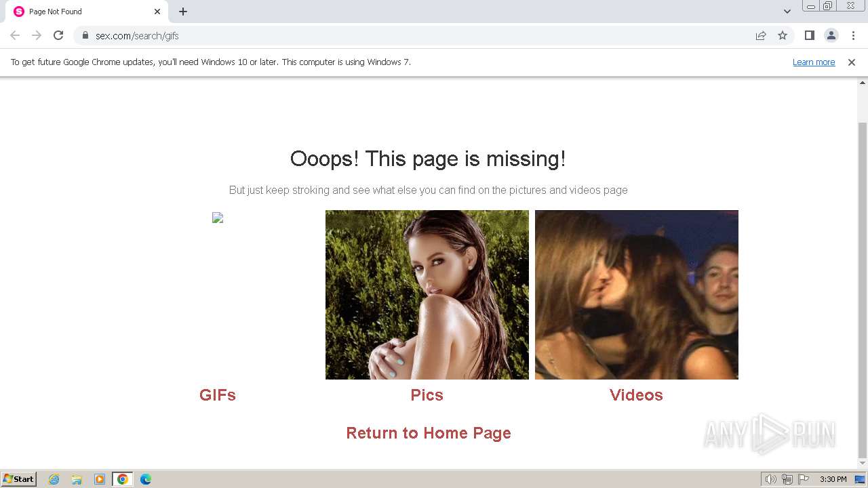This screenshot has height=488, width=868.
Task: Open Windows Explorer folder from taskbar
Action: pos(77,479)
